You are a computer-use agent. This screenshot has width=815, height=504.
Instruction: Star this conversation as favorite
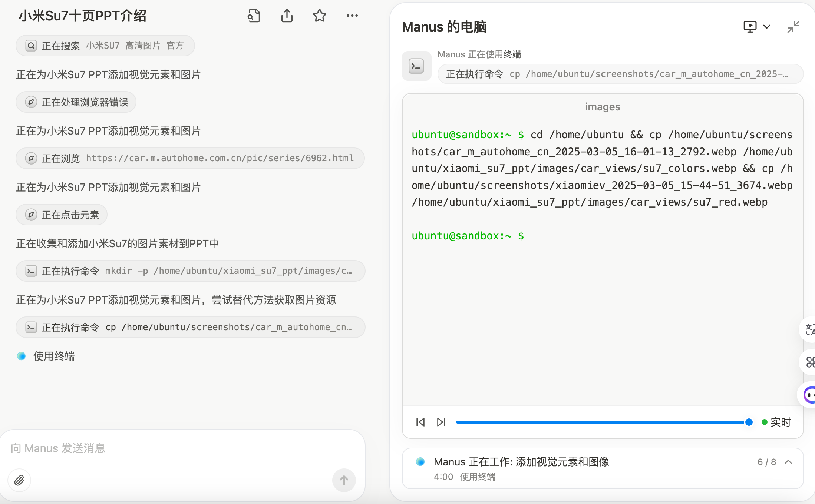pos(319,16)
